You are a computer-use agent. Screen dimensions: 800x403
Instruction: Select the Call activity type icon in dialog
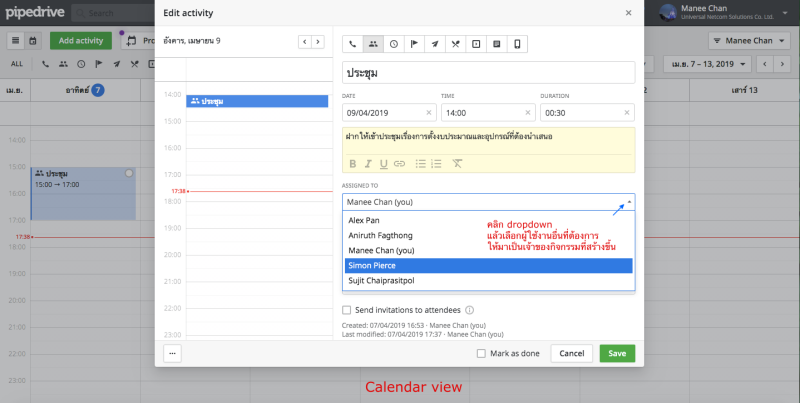pos(353,44)
